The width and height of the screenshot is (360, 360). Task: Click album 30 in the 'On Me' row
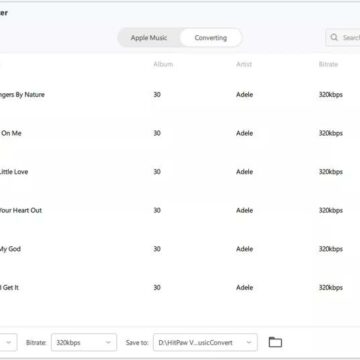157,133
